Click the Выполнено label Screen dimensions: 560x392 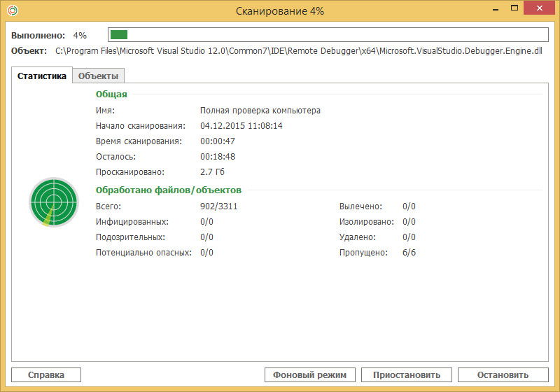[x=38, y=35]
